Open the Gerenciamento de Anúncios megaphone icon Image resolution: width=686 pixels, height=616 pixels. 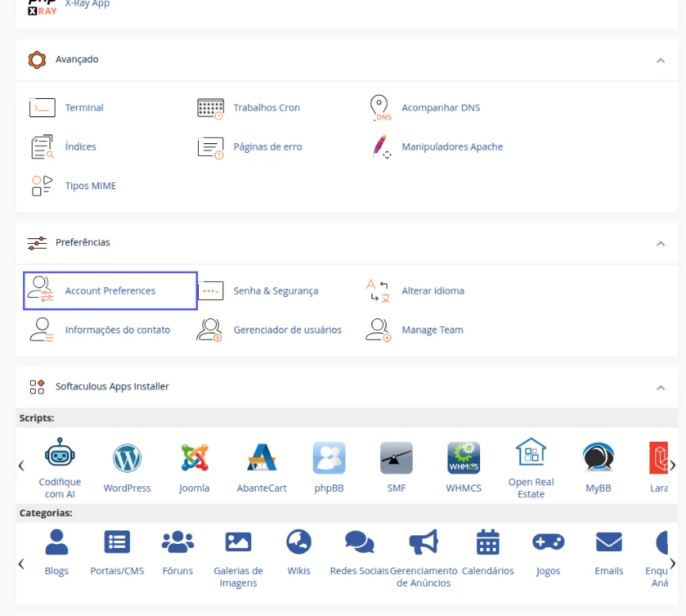point(424,542)
